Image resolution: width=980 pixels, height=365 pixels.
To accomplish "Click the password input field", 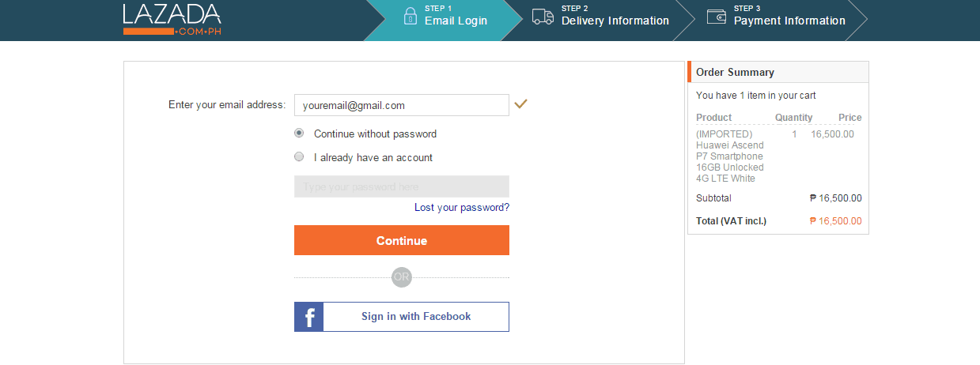I will pyautogui.click(x=401, y=186).
